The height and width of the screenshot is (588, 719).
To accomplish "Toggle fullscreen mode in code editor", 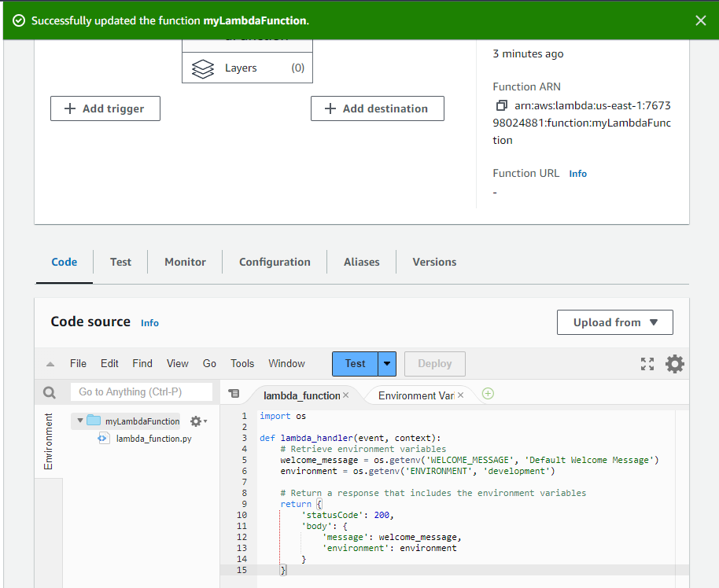I will pyautogui.click(x=647, y=364).
